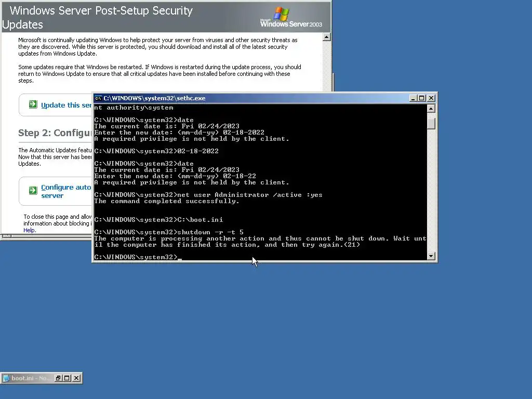This screenshot has width=532, height=399.
Task: Click the Security Updates page scrollbar up arrow
Action: (x=326, y=37)
